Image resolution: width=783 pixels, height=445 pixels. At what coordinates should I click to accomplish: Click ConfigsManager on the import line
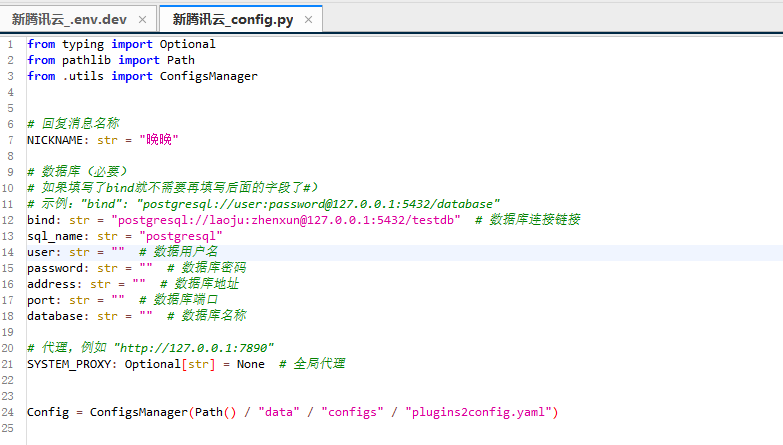(x=208, y=76)
